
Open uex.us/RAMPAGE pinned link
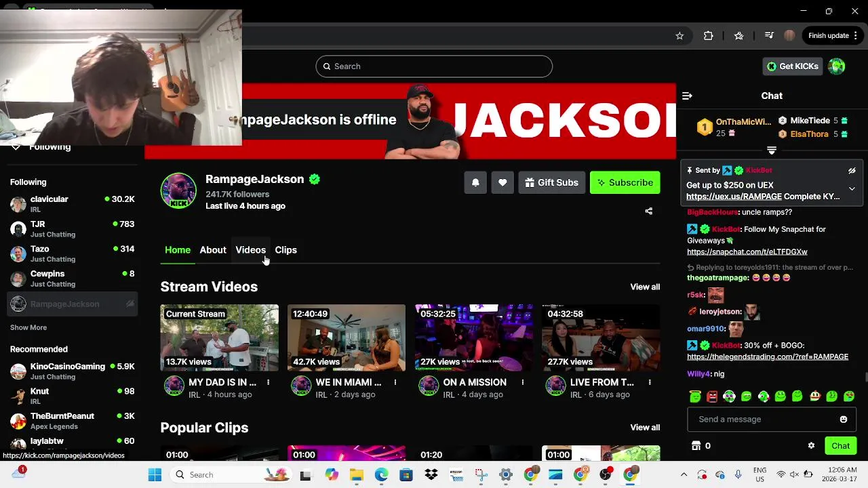[733, 197]
